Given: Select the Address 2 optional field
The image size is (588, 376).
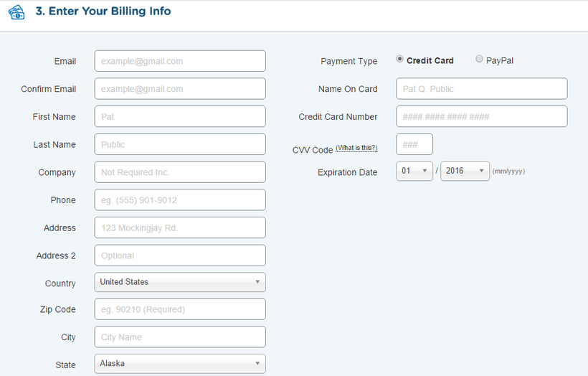Looking at the screenshot, I should (180, 255).
